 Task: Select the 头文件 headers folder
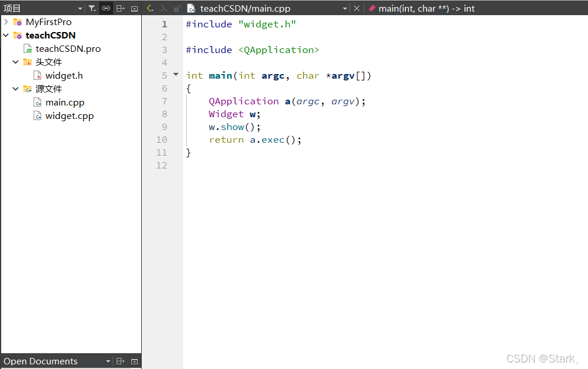[x=49, y=62]
